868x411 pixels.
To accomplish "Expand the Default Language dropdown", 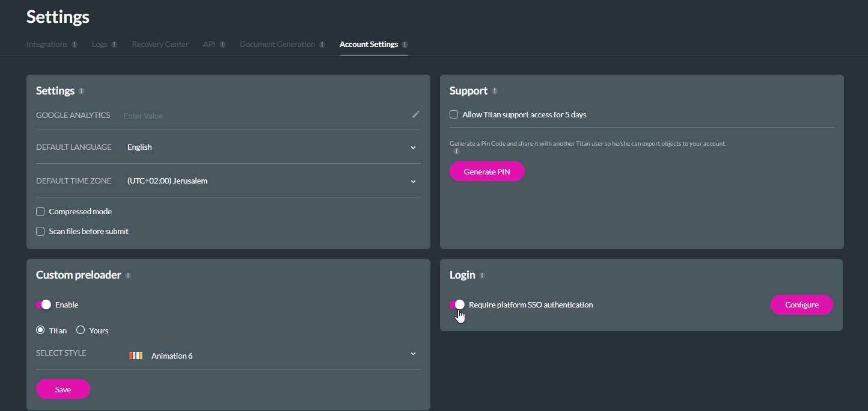I will pyautogui.click(x=413, y=147).
